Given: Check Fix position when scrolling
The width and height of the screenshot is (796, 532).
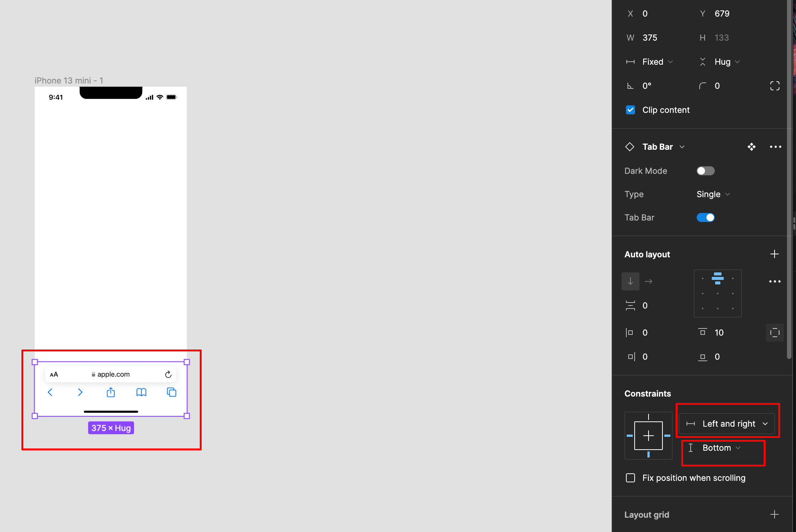Looking at the screenshot, I should coord(630,478).
